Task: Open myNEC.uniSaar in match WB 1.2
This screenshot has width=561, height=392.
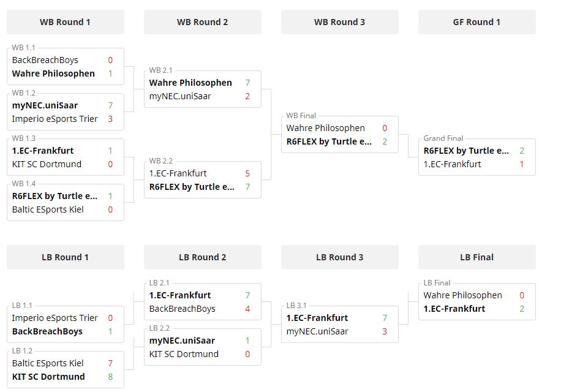Action: click(x=45, y=105)
